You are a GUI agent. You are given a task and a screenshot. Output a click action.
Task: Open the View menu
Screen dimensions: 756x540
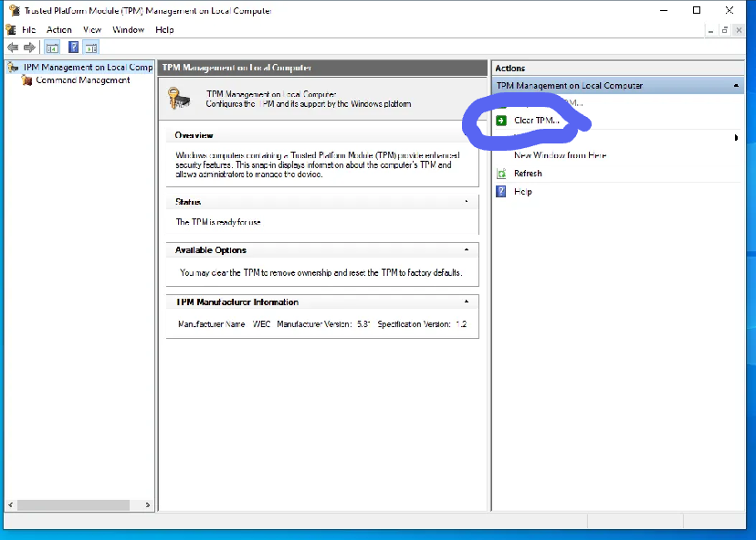pos(92,29)
